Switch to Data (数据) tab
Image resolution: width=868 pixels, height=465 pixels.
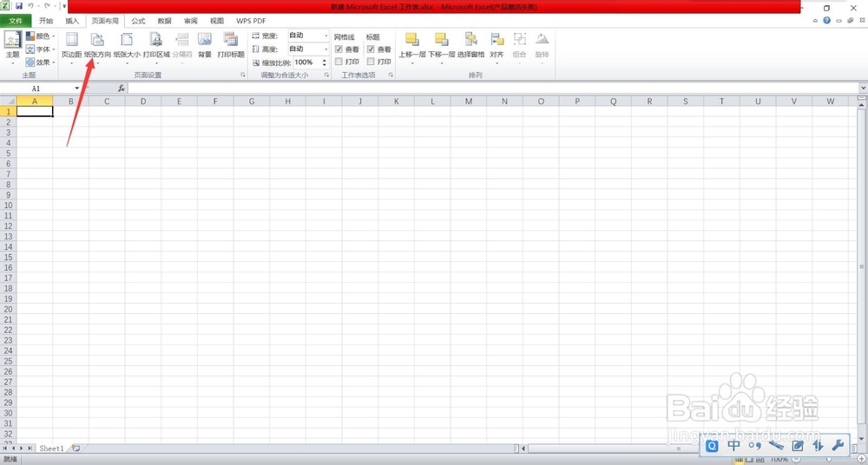[x=164, y=21]
